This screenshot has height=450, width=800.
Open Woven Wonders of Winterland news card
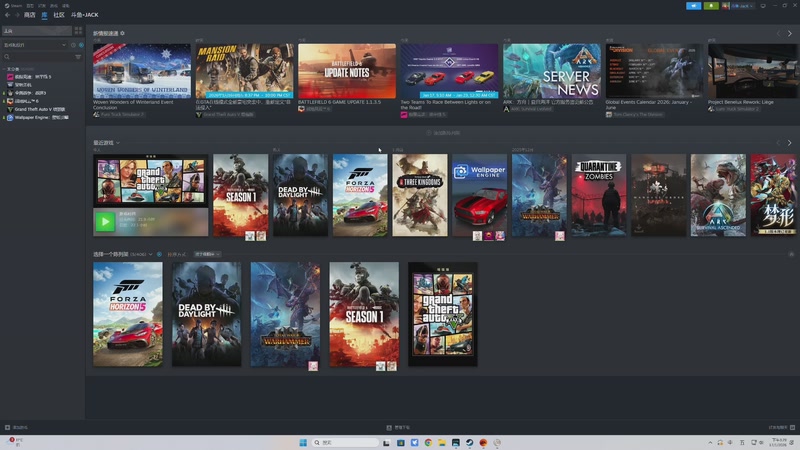click(142, 71)
